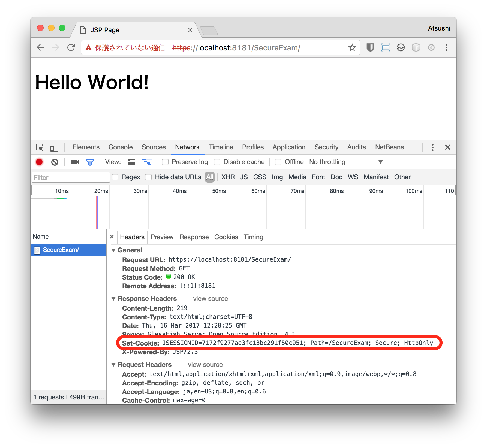This screenshot has height=448, width=487.
Task: Open the Cookies tab in request details
Action: tap(226, 237)
